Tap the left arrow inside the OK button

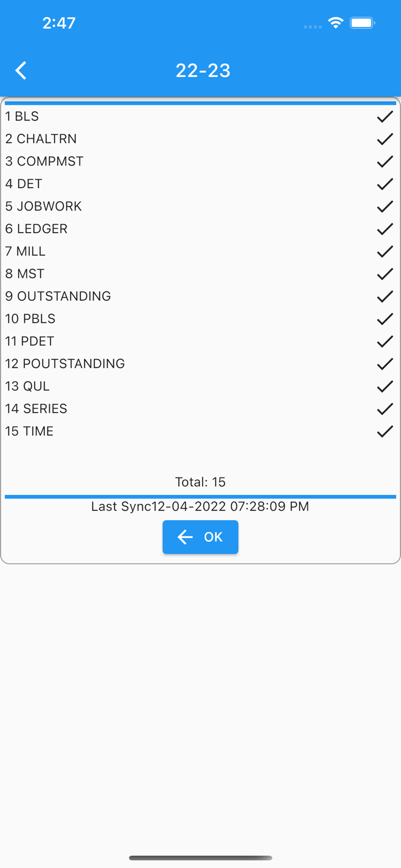point(184,537)
